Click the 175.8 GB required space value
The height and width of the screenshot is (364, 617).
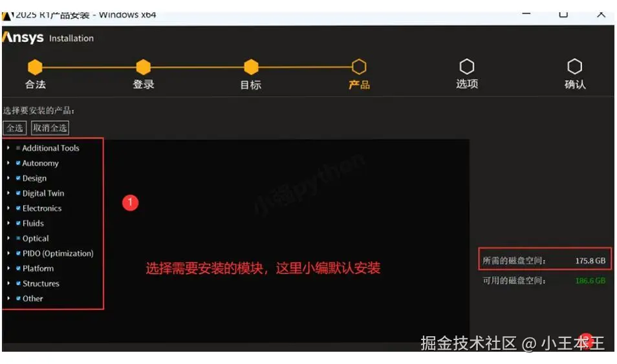pos(590,261)
